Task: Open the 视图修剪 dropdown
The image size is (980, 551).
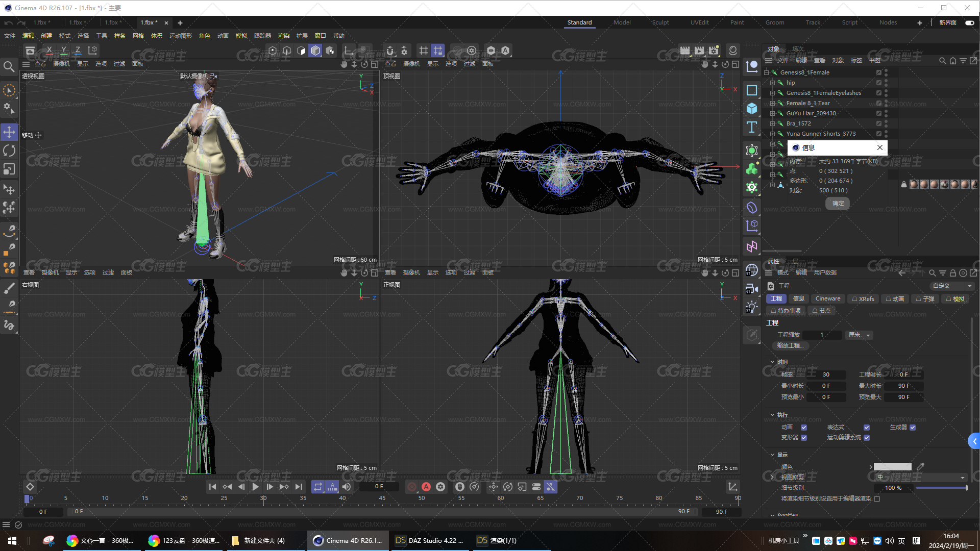Action: coord(920,478)
